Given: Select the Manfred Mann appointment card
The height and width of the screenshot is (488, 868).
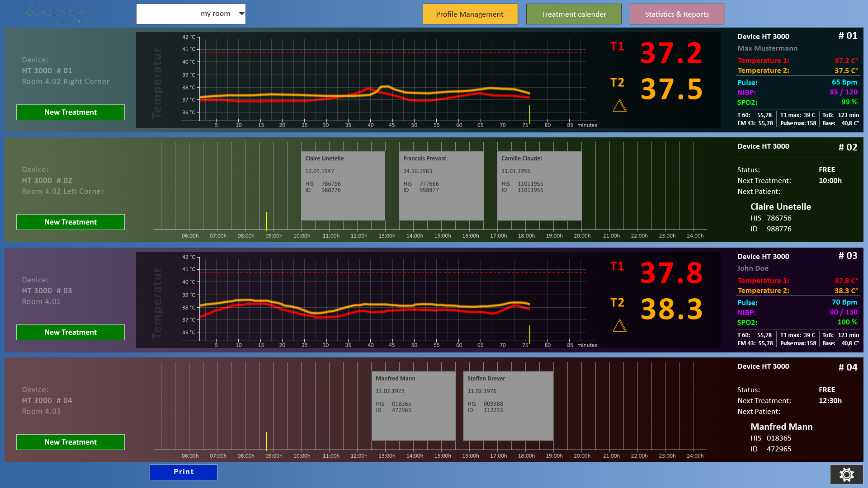Looking at the screenshot, I should coord(413,405).
